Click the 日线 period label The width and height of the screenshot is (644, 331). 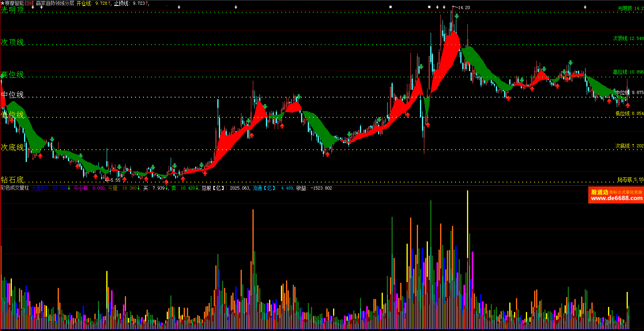(29, 3)
